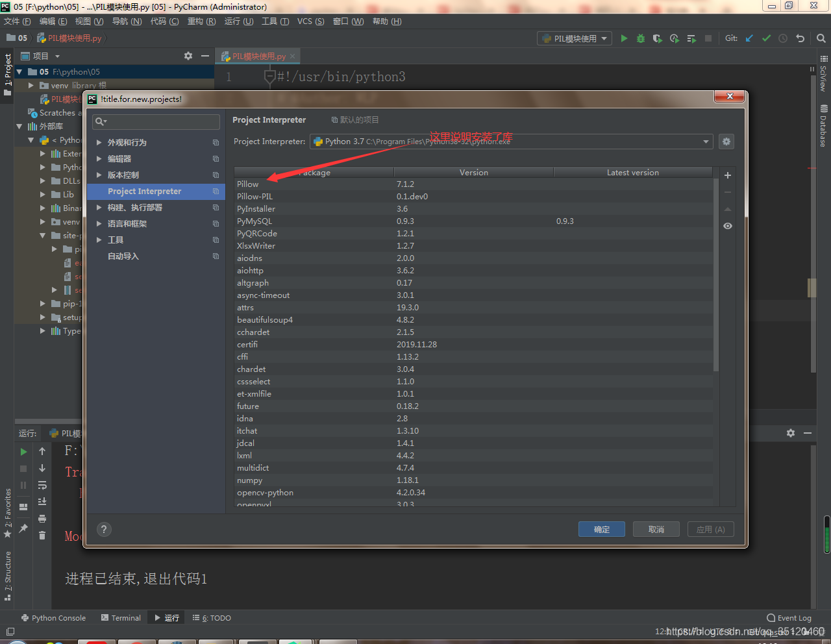
Task: Switch to Python Console tab
Action: coord(53,618)
